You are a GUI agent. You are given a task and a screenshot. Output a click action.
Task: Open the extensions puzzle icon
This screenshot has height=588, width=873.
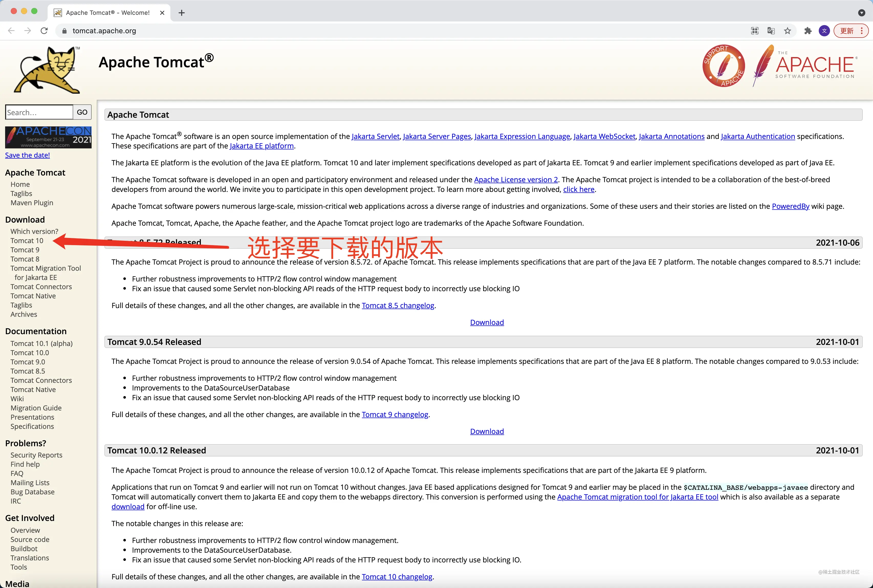[x=808, y=31]
